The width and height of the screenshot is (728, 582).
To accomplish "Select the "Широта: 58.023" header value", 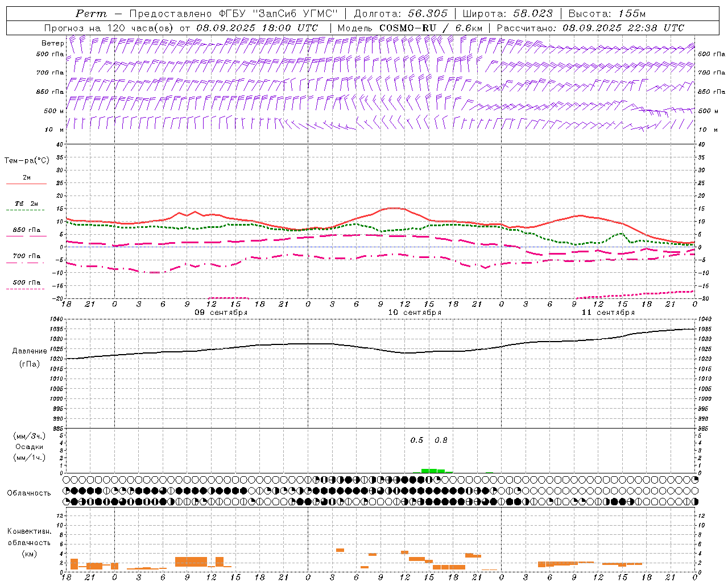I will [507, 14].
